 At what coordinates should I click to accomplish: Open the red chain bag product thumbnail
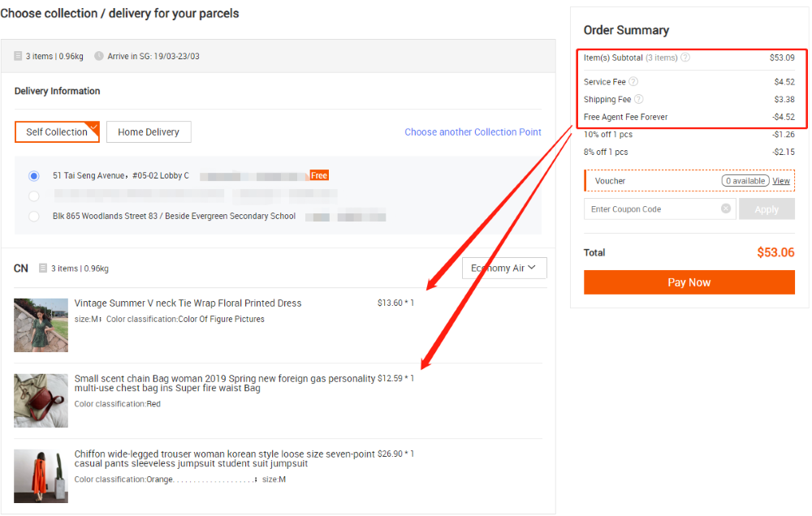[41, 400]
